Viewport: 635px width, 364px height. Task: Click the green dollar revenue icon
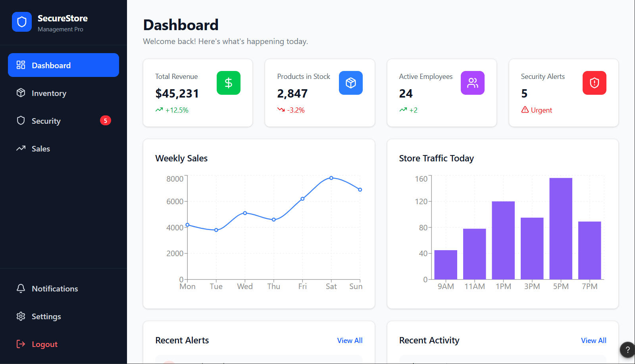coord(229,83)
